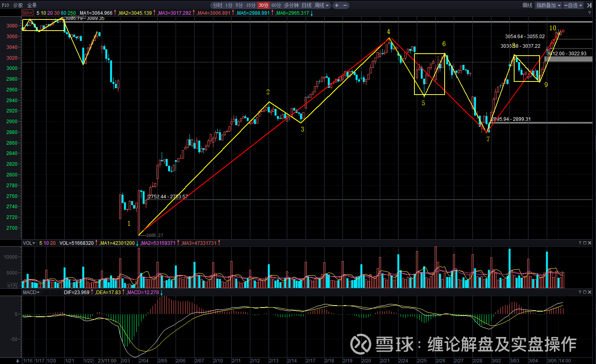596x364 pixels.
Task: Close the MACD indicator panel
Action: point(590,292)
